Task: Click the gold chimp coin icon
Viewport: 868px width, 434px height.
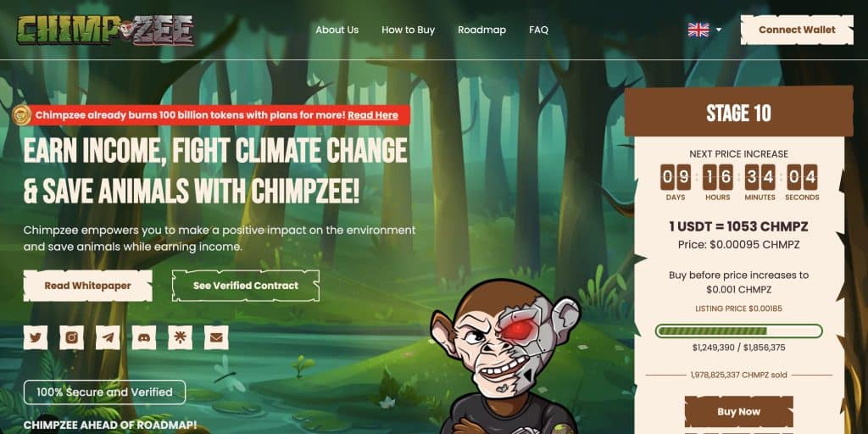Action: (x=21, y=115)
